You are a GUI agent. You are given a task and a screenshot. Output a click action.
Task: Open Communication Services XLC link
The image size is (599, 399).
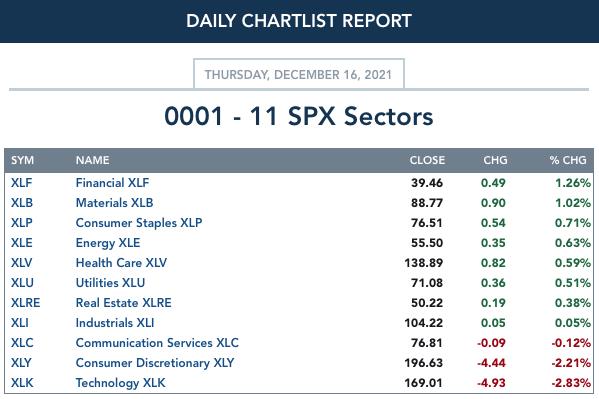(157, 343)
